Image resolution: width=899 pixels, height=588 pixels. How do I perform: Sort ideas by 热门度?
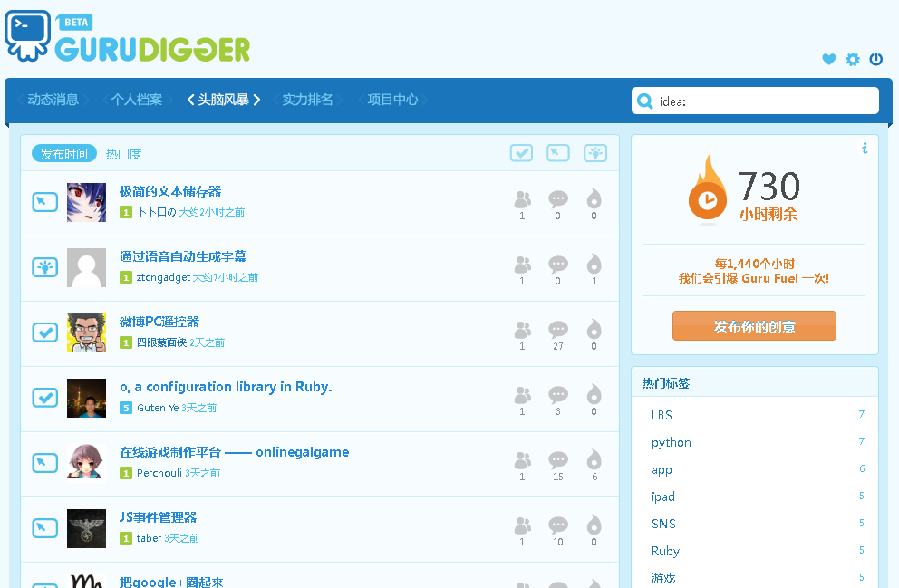click(124, 154)
